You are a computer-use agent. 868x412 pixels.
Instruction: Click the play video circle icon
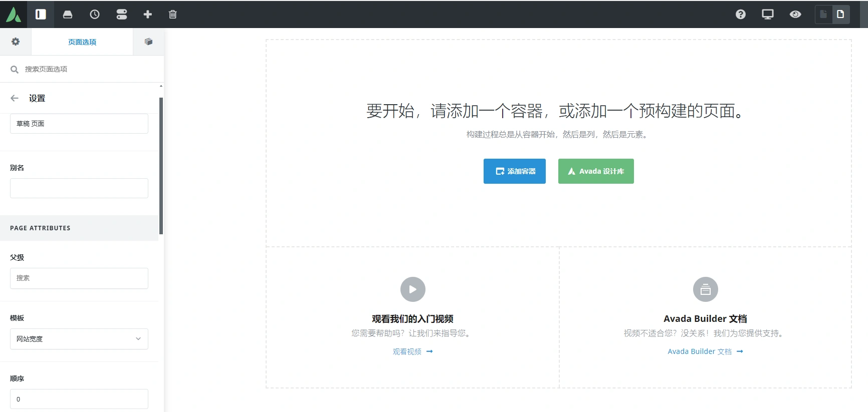pyautogui.click(x=413, y=289)
